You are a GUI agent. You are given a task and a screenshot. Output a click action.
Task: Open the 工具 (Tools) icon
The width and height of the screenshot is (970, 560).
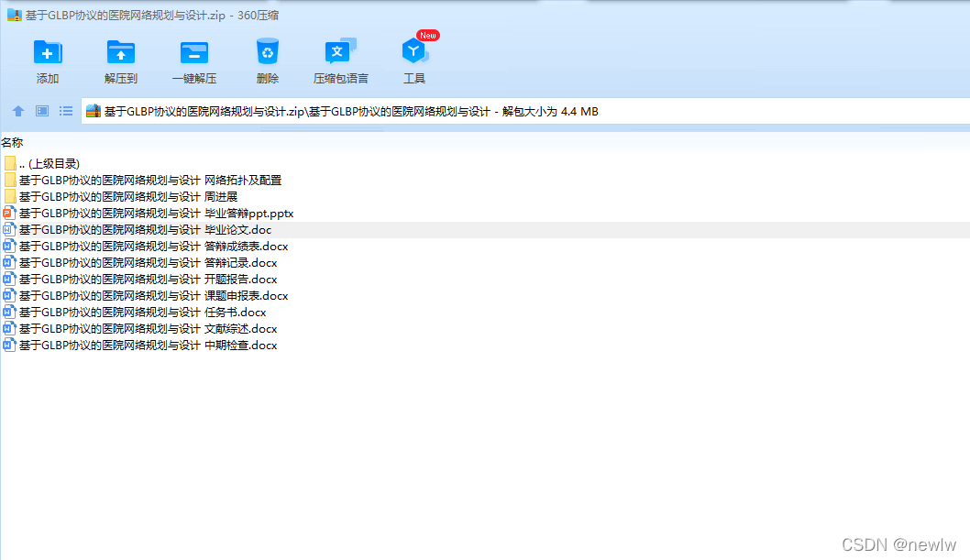click(x=413, y=50)
